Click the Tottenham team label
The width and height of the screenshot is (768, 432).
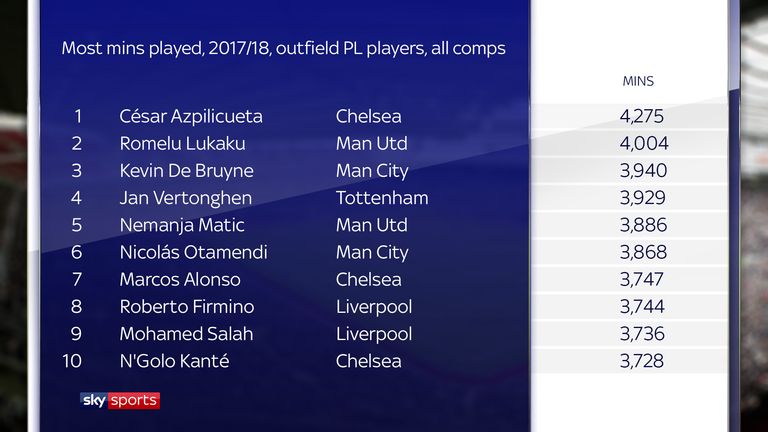(x=382, y=198)
